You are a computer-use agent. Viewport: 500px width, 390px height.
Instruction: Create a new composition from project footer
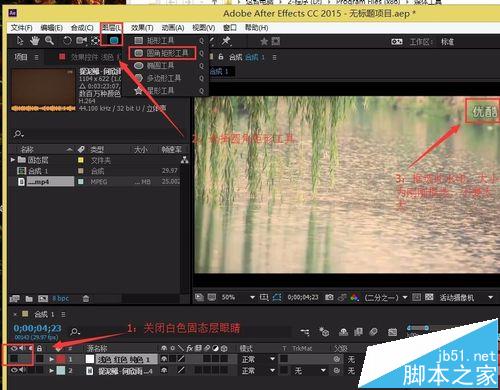pyautogui.click(x=43, y=299)
